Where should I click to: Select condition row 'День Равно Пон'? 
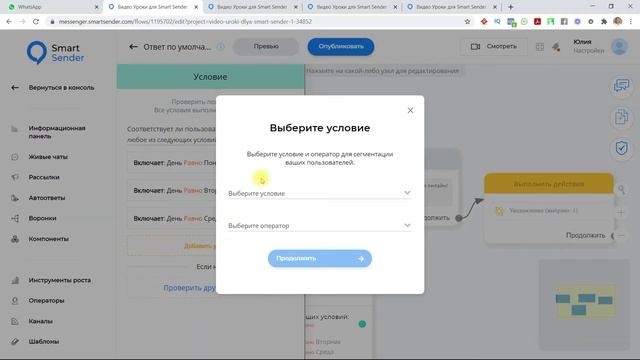coord(171,162)
